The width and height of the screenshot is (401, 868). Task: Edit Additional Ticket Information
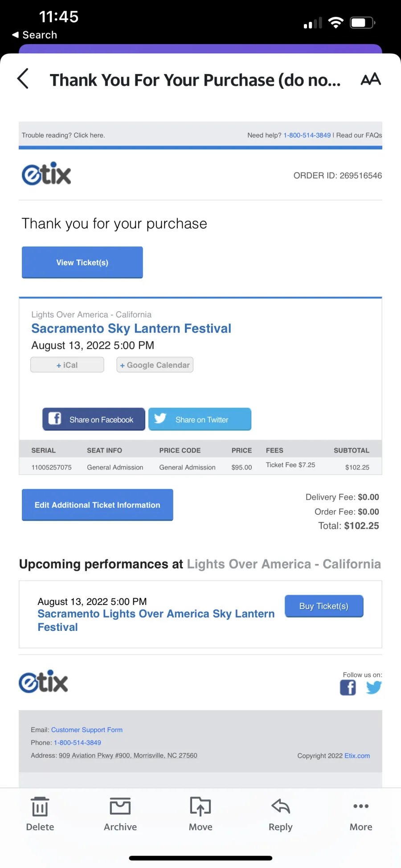pos(98,505)
